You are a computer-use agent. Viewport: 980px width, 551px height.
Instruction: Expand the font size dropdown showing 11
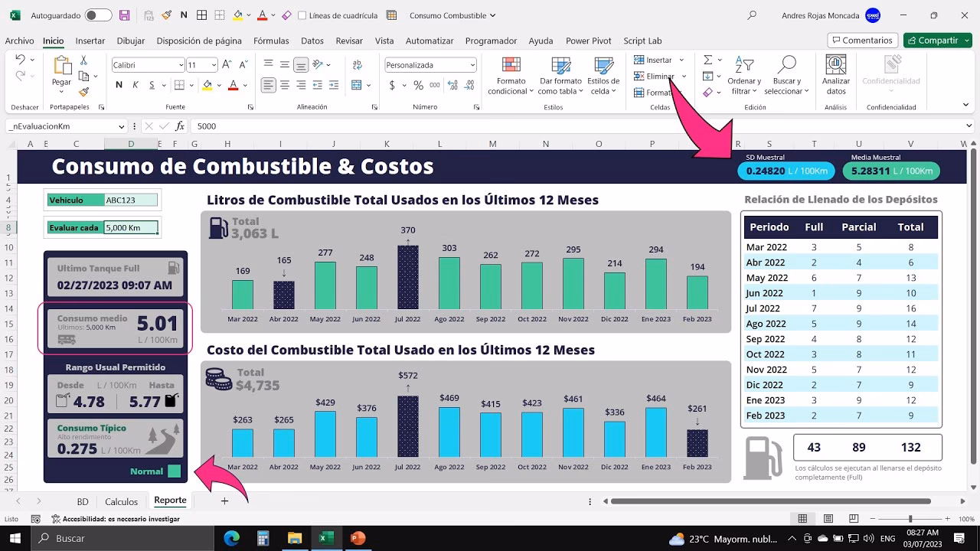tap(212, 64)
